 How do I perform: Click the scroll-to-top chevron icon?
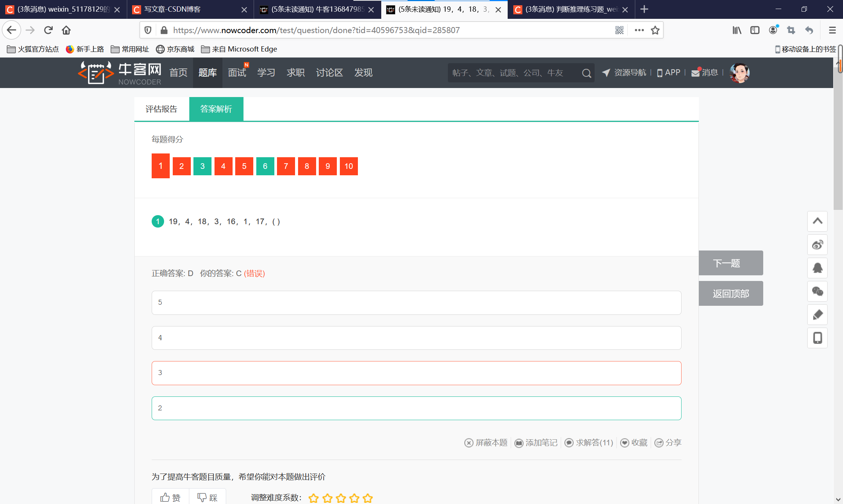(817, 221)
